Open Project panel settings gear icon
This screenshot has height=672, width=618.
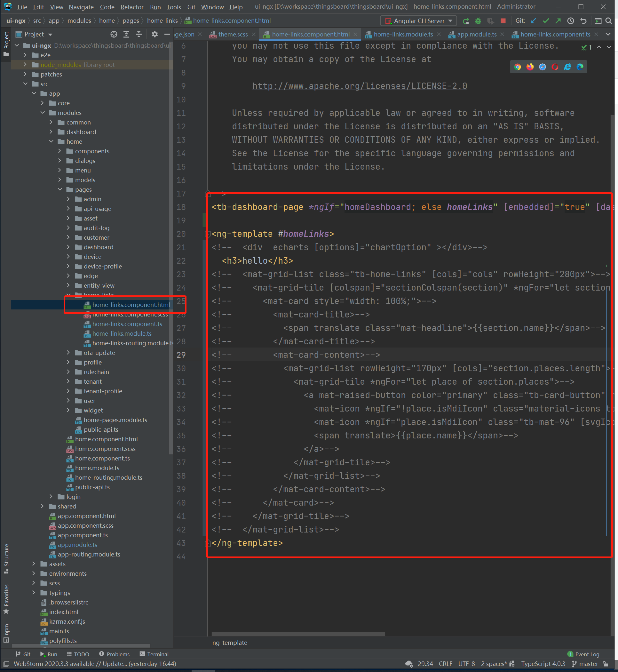[154, 35]
